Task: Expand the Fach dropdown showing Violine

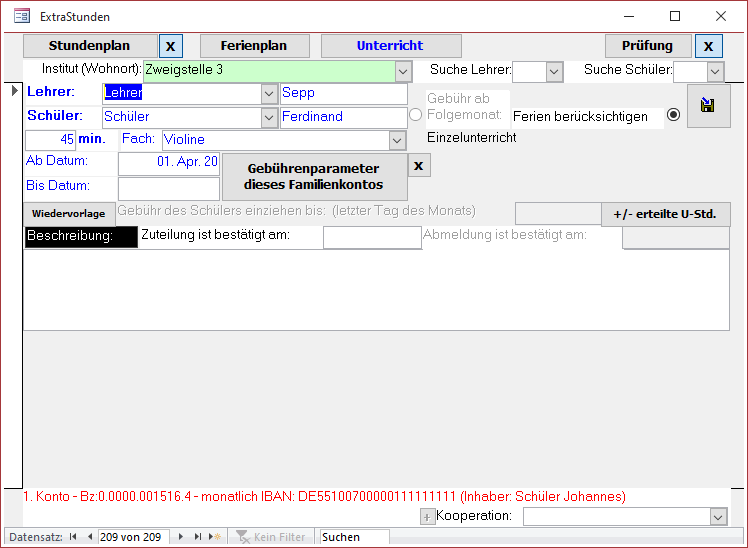Action: 397,140
